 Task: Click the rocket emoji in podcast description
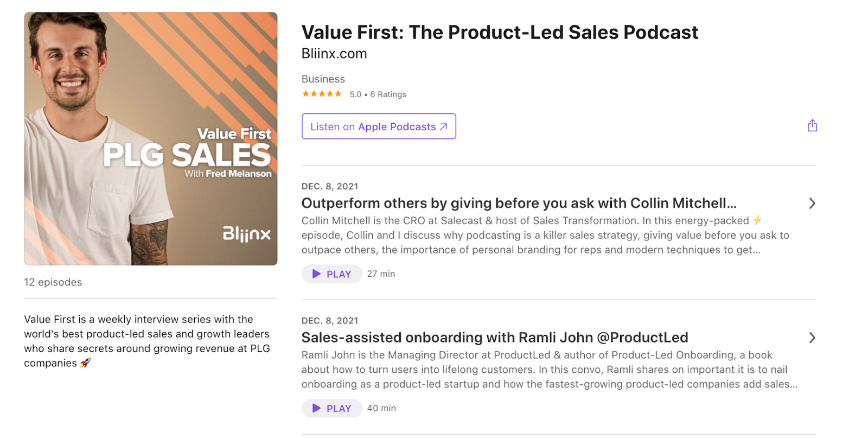pyautogui.click(x=85, y=363)
